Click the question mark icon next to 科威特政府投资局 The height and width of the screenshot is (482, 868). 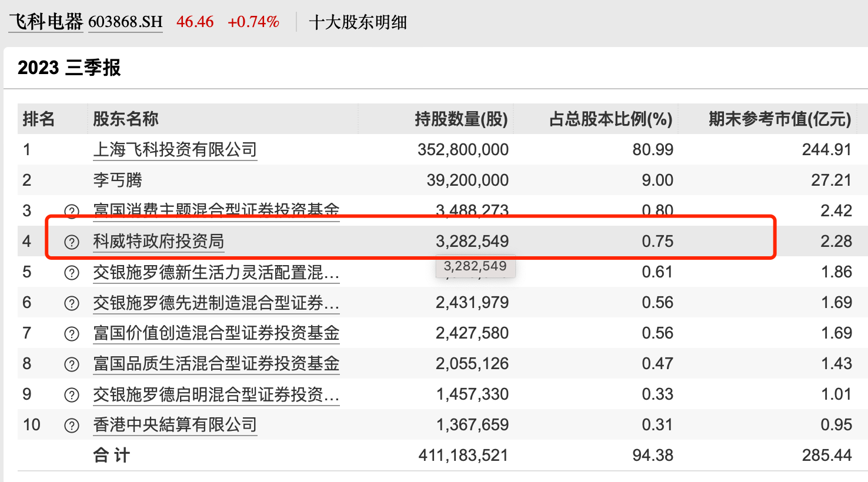point(71,241)
